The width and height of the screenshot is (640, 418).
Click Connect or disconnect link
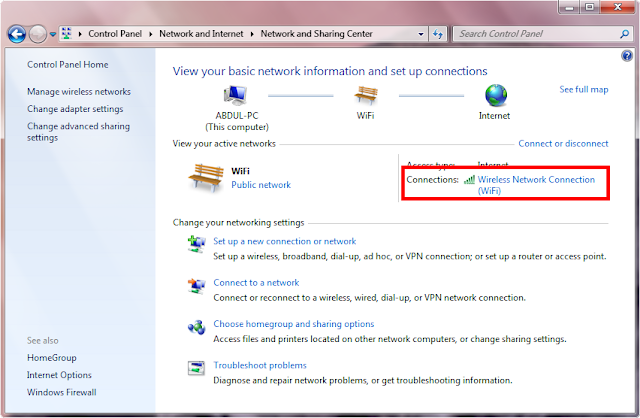click(563, 144)
